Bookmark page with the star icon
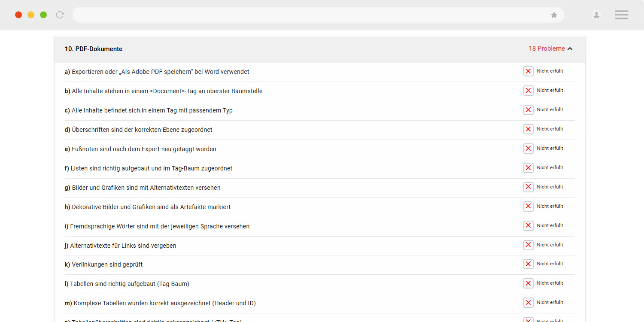 coord(554,15)
